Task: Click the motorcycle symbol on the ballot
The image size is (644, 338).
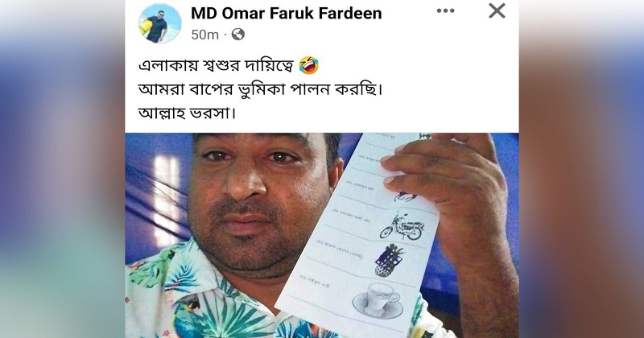Action: [401, 226]
